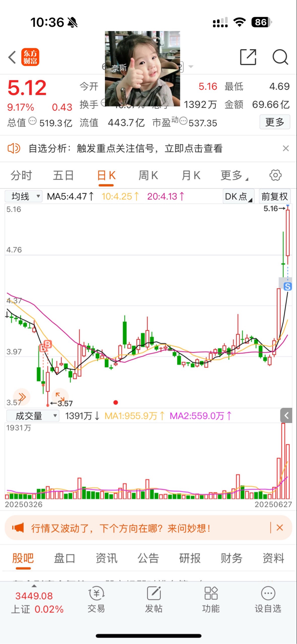Switch to 资料 tab
The width and height of the screenshot is (297, 644).
pos(273,558)
